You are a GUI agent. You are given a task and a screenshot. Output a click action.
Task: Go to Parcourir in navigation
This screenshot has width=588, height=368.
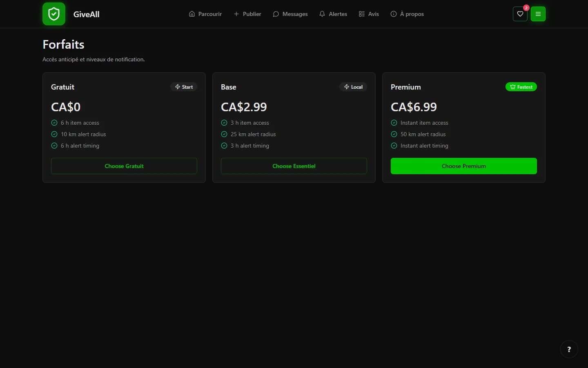tap(205, 14)
